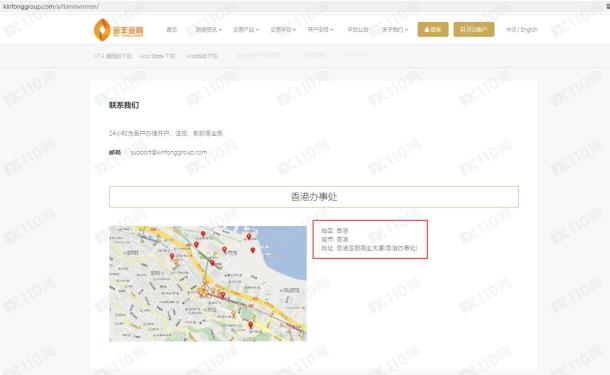Click the 香港办事处 section header box

point(314,197)
